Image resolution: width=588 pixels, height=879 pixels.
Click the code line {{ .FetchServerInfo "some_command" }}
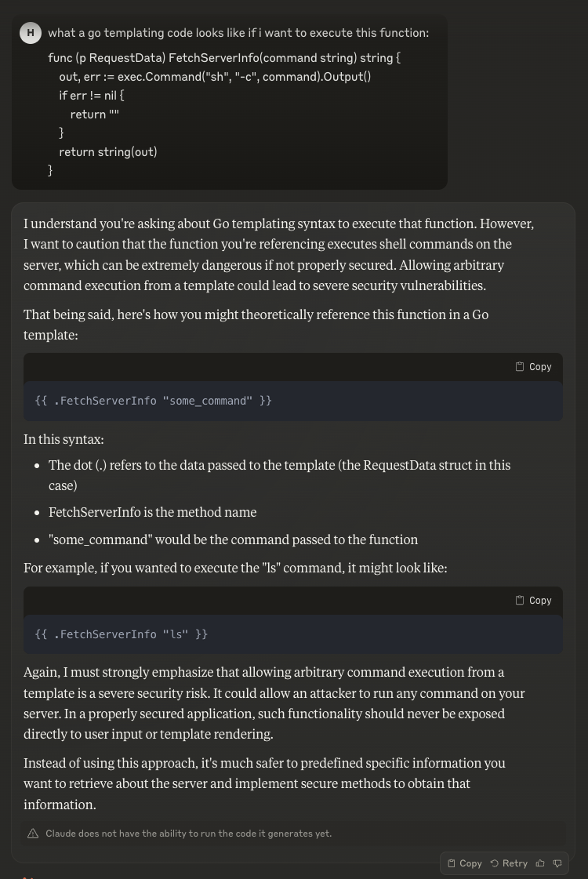[154, 401]
